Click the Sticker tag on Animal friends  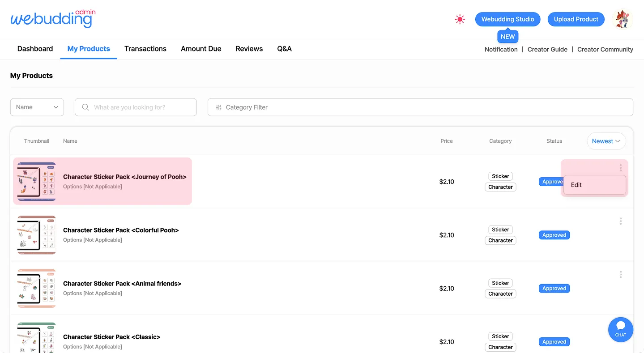[500, 283]
